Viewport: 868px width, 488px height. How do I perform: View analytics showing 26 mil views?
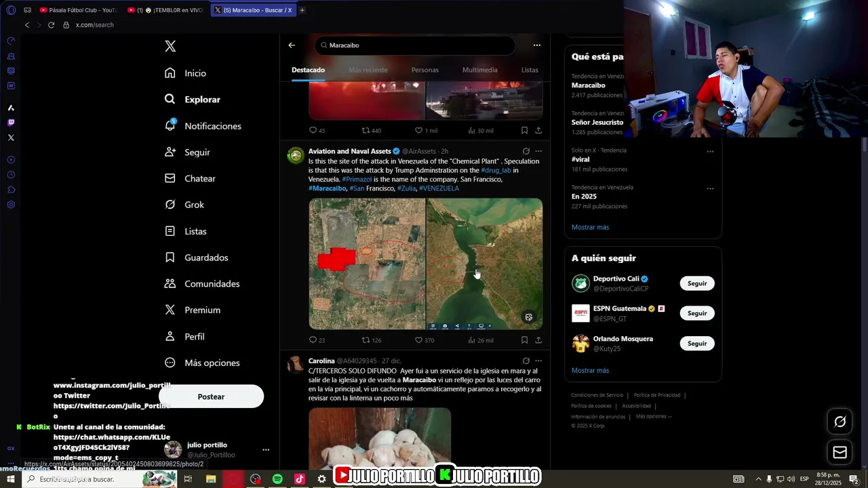click(480, 340)
